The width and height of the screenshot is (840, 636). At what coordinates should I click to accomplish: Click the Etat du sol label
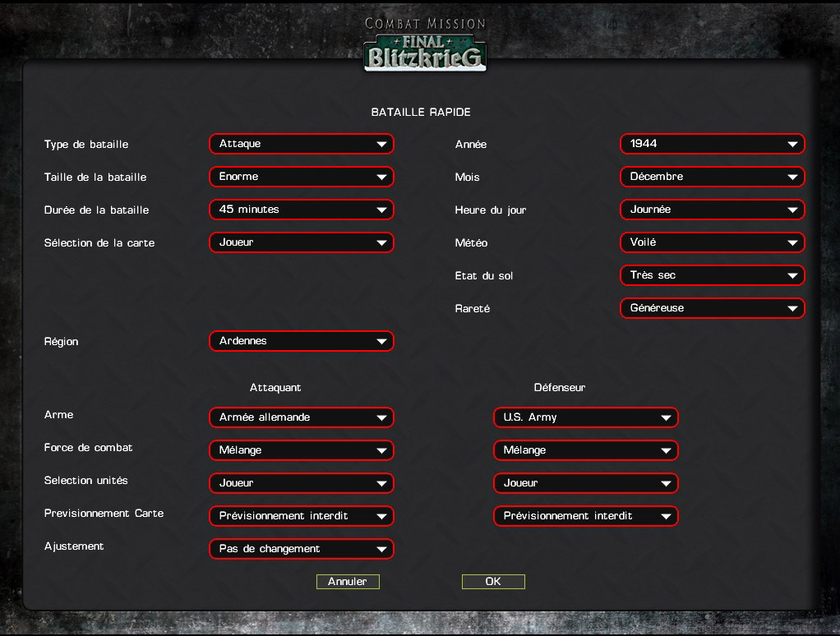(x=484, y=276)
